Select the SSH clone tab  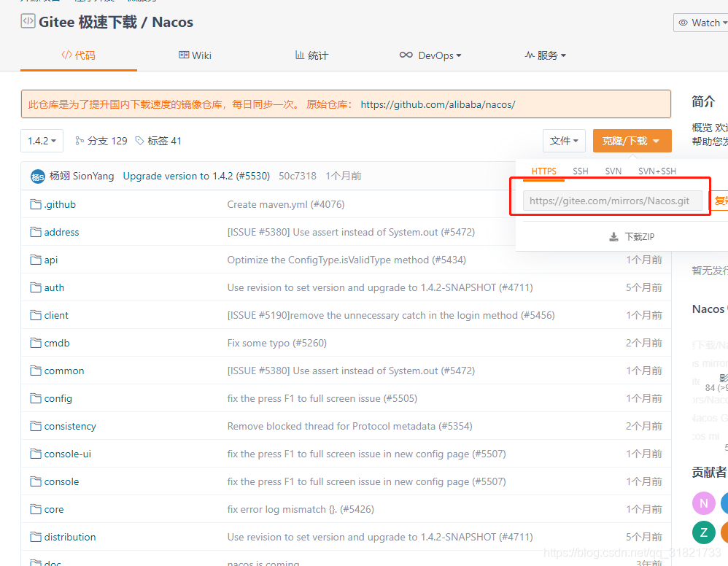tap(581, 171)
